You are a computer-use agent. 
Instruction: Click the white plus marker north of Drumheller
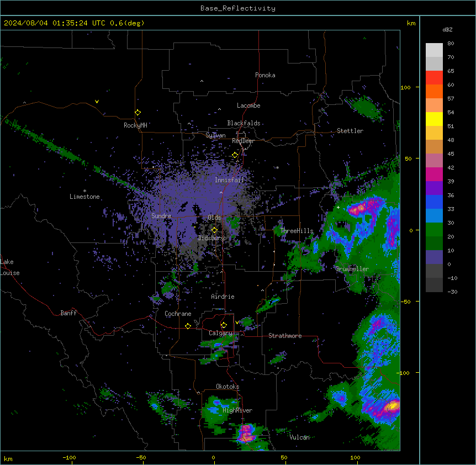[x=338, y=207]
